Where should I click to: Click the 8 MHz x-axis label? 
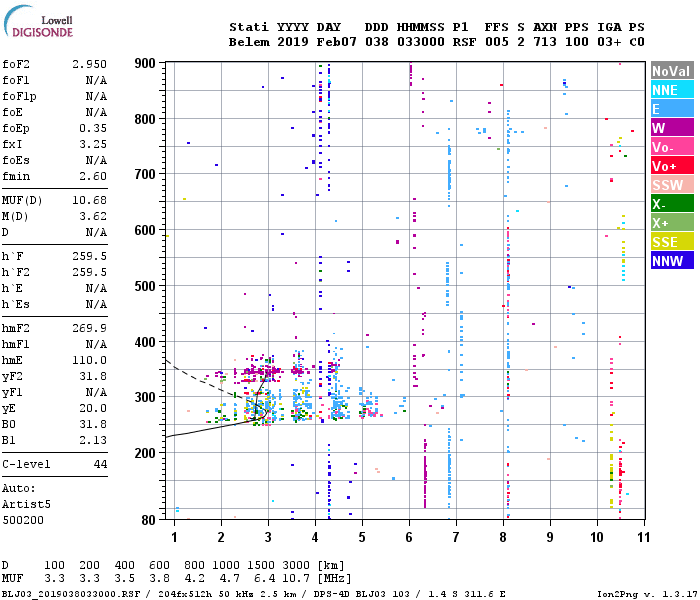(503, 537)
